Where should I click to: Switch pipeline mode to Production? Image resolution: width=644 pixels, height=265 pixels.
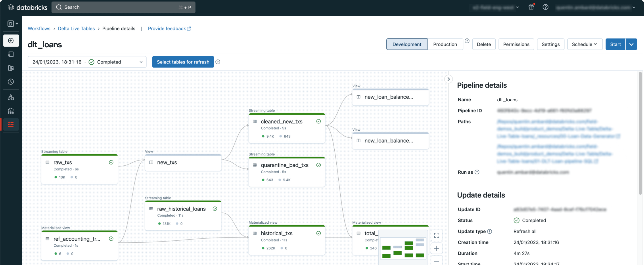tap(445, 44)
